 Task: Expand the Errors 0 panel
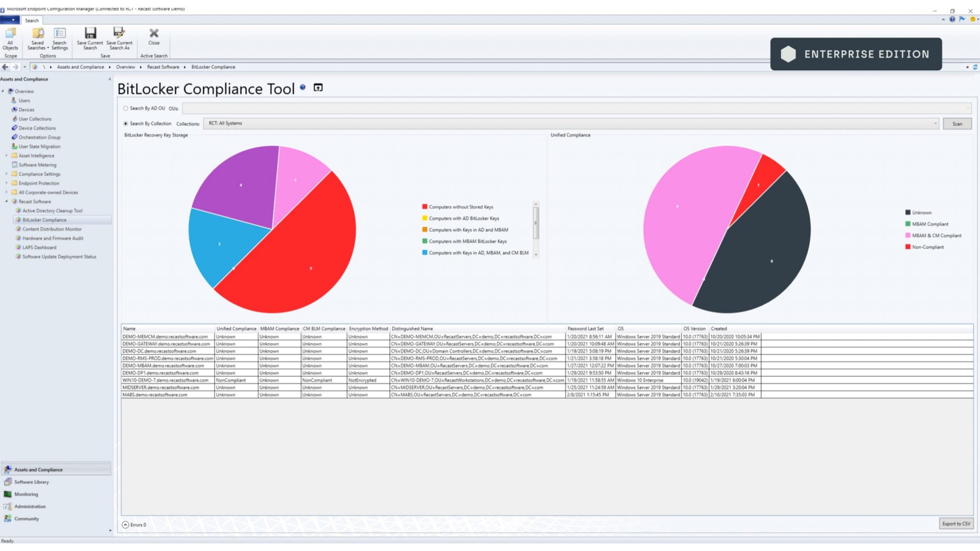[125, 525]
